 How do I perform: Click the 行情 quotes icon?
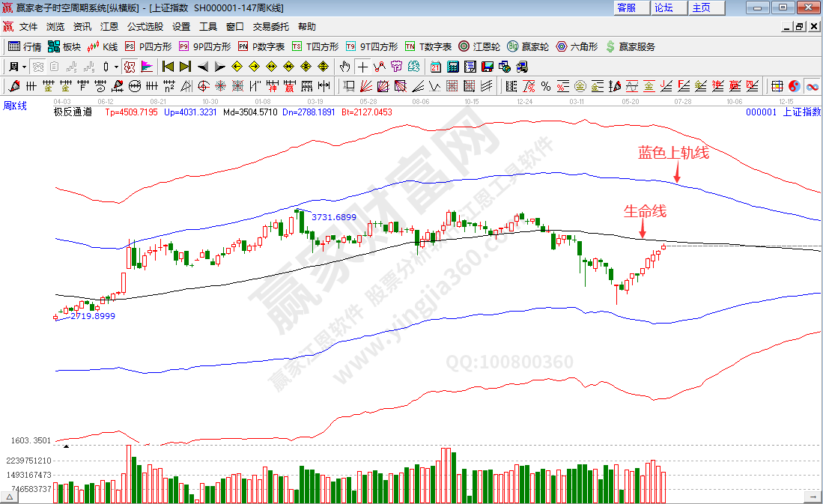[x=22, y=48]
